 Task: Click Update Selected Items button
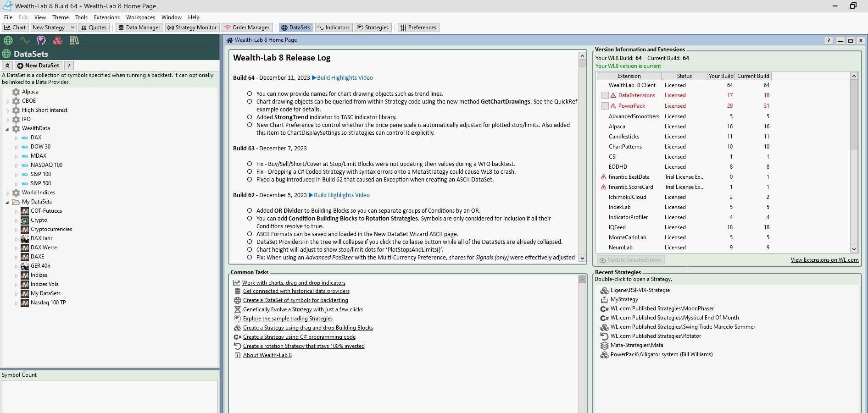click(631, 260)
